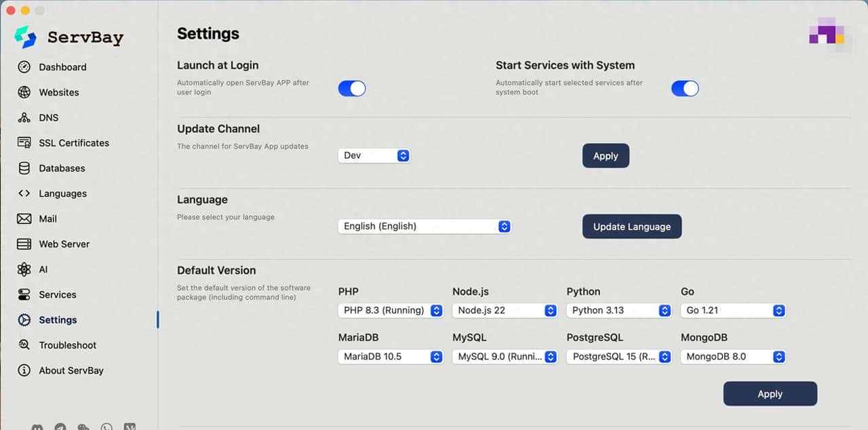The width and height of the screenshot is (868, 430).
Task: Select the DNS network icon
Action: tap(24, 117)
